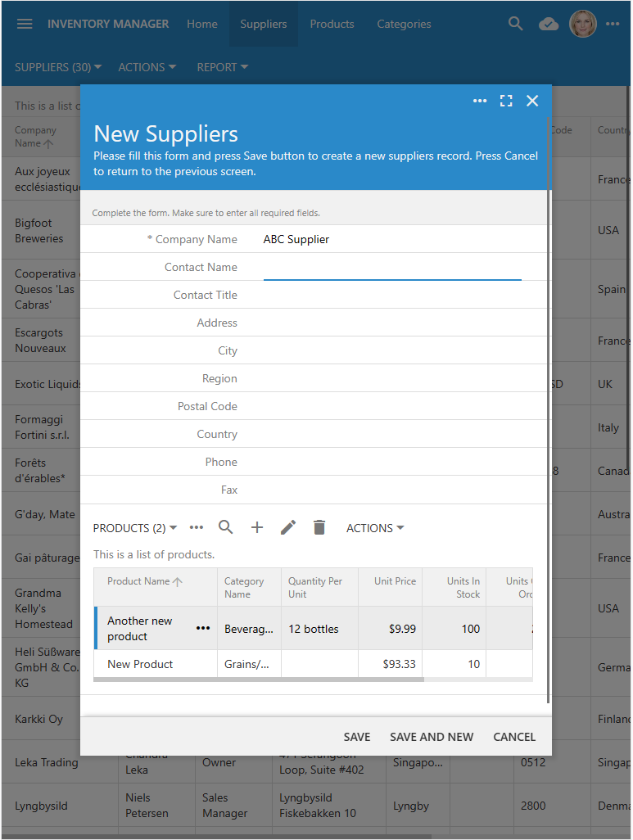The height and width of the screenshot is (840, 633).
Task: Click the cloud sync status icon
Action: [549, 24]
